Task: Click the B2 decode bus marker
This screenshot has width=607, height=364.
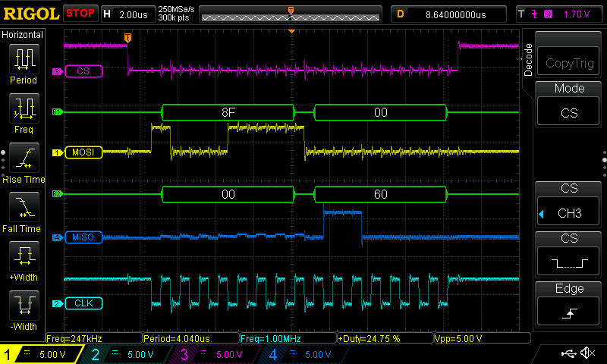Action: point(57,194)
